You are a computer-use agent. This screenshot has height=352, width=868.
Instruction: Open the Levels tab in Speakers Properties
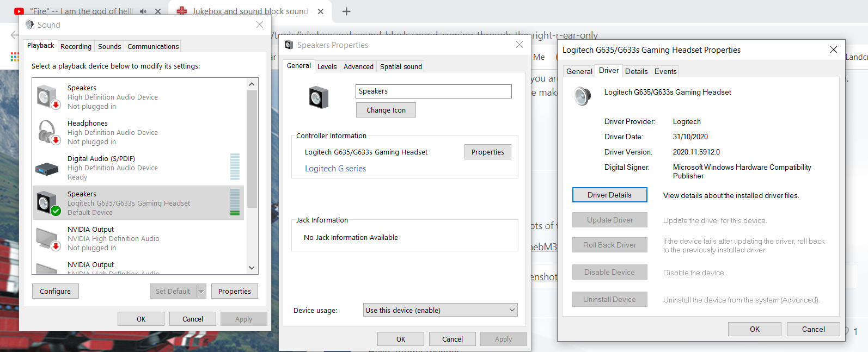tap(327, 67)
